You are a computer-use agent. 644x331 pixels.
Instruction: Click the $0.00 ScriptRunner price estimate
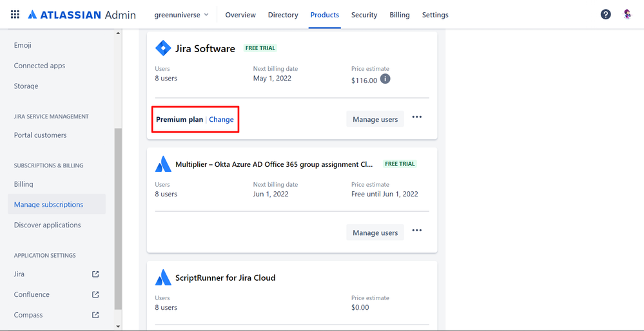click(360, 307)
